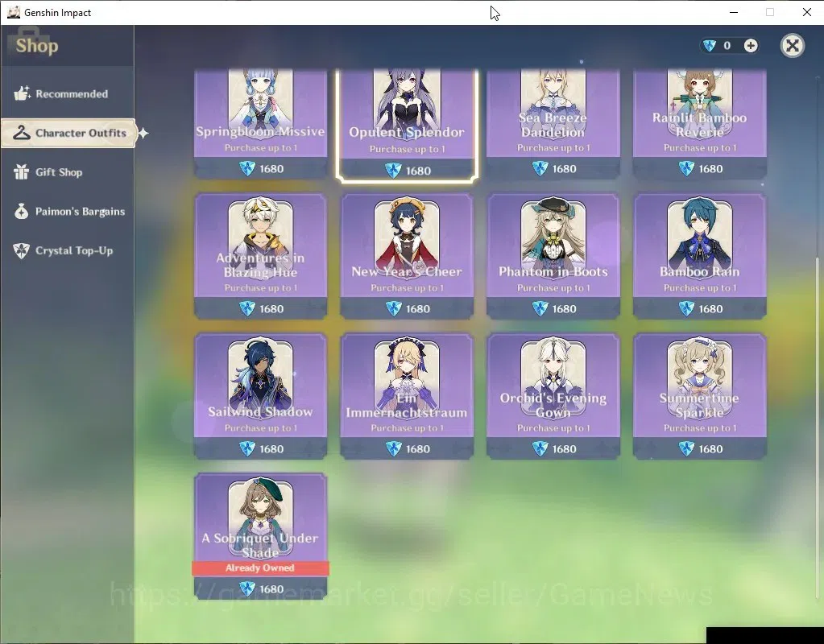
Task: Click Purchase up to 1 under Phantom in Boots
Action: tap(553, 288)
